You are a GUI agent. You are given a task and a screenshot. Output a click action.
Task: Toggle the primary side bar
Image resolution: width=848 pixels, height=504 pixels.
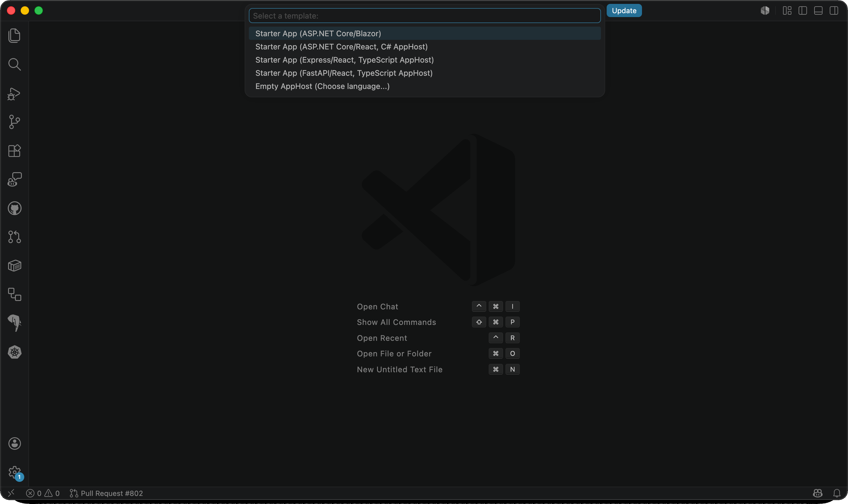coord(802,10)
